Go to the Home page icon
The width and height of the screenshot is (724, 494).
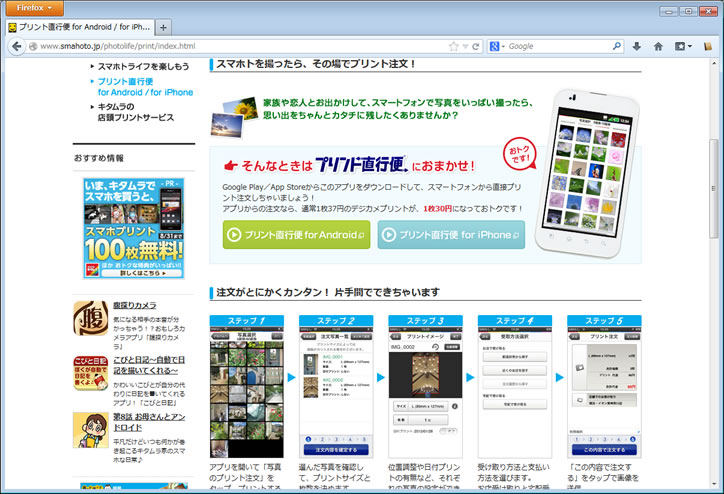tap(658, 46)
